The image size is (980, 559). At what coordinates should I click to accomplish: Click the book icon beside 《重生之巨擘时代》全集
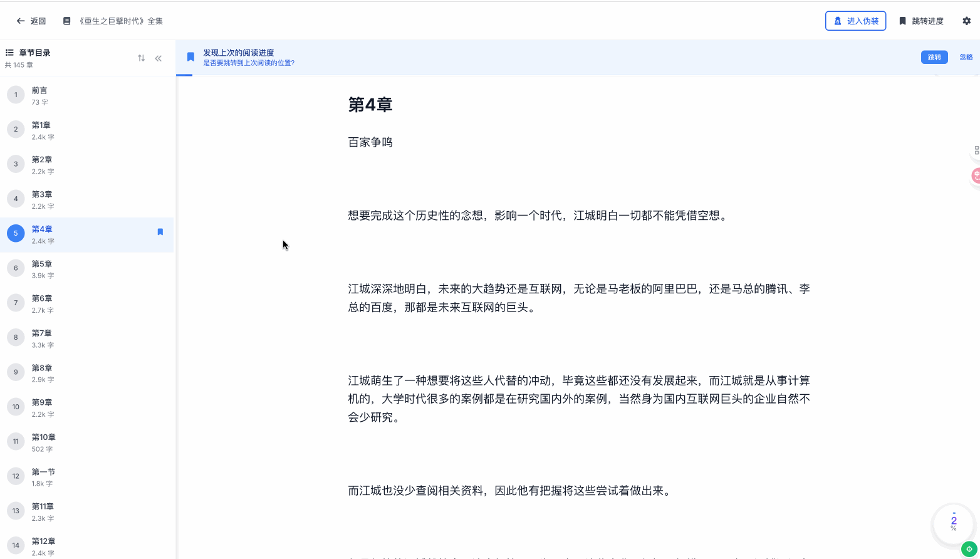(66, 20)
